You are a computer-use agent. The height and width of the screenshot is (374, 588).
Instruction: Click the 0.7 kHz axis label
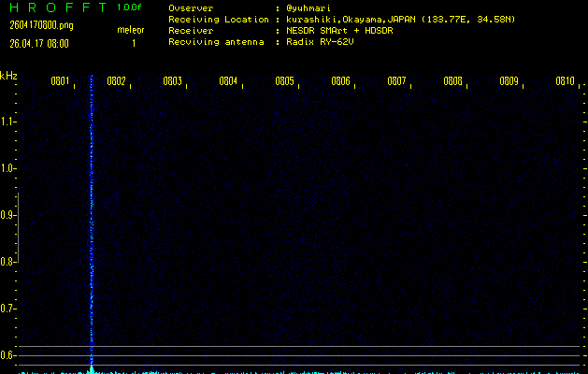pyautogui.click(x=7, y=309)
